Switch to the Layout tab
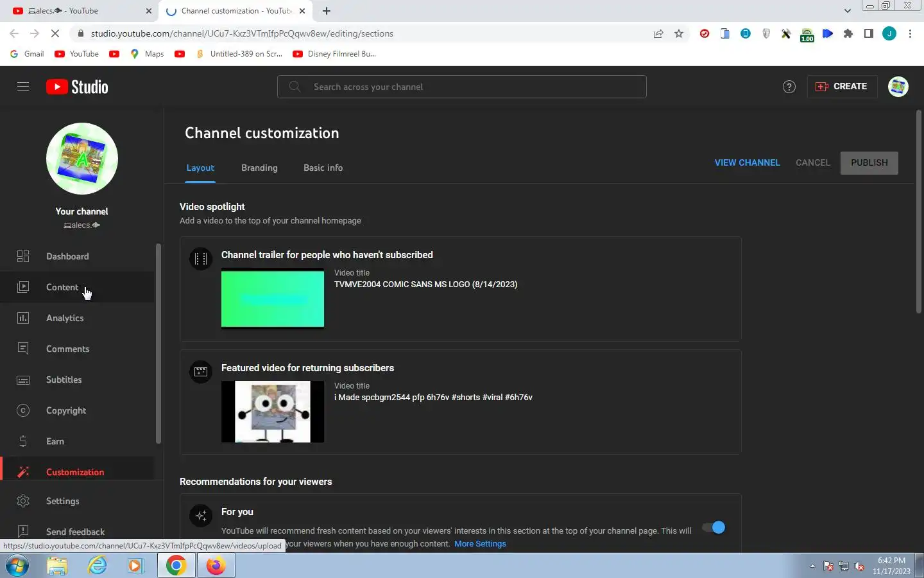The image size is (924, 578). [200, 168]
